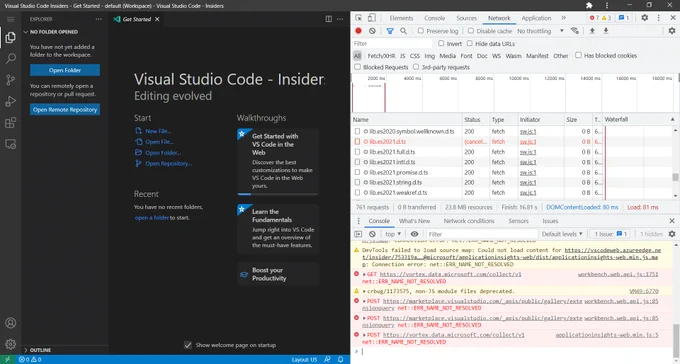Open Source Control view in activity bar
680x364 pixels.
[10, 80]
